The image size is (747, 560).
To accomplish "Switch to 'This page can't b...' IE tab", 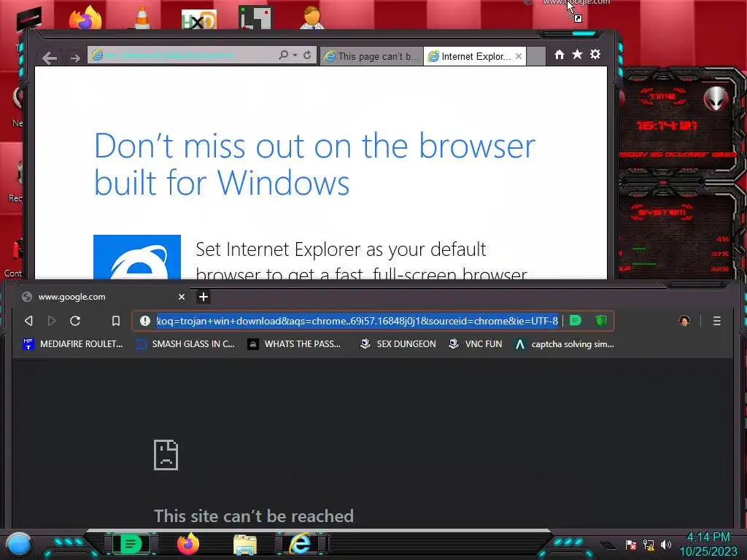I will [x=371, y=56].
